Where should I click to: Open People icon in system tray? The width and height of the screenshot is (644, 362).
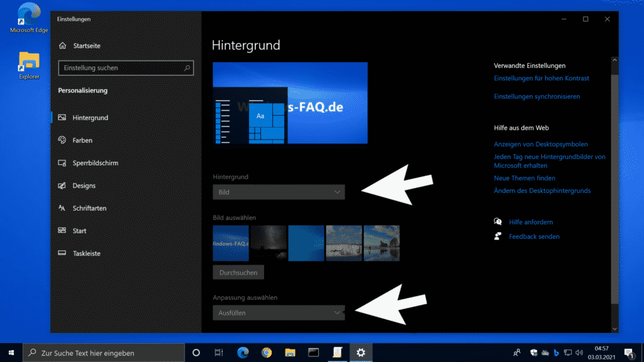click(x=517, y=353)
